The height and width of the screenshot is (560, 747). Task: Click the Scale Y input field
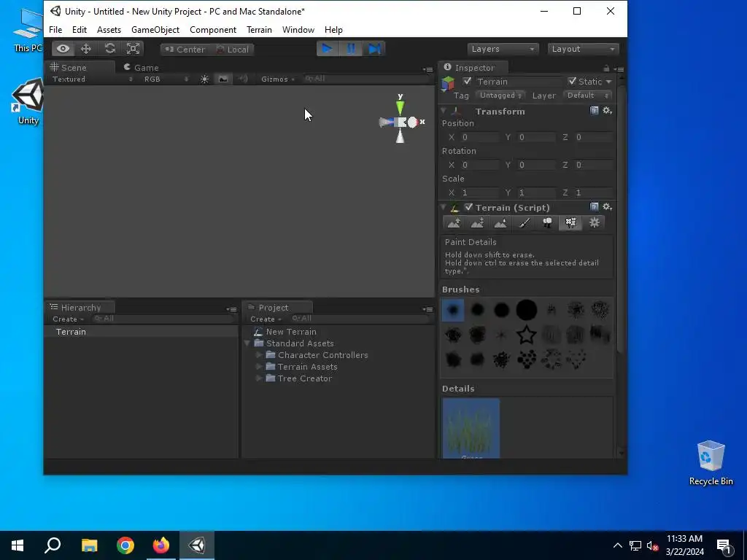pyautogui.click(x=535, y=192)
